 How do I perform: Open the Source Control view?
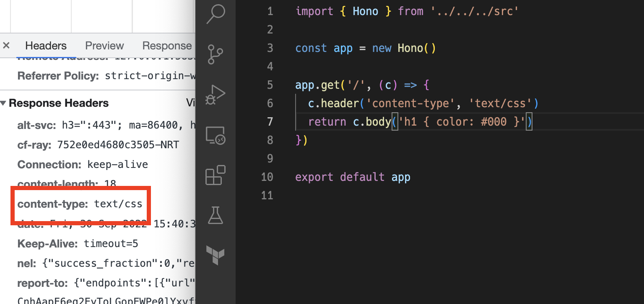[216, 54]
